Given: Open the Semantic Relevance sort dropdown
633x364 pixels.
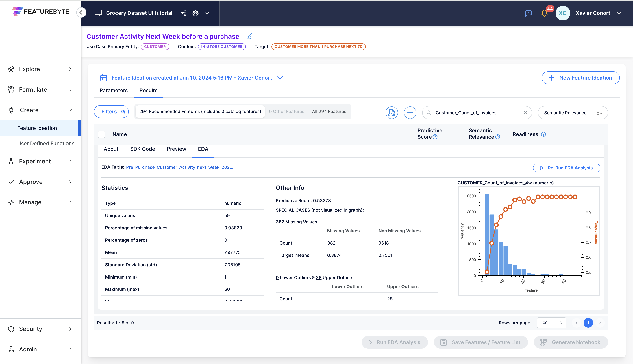Looking at the screenshot, I should (573, 113).
